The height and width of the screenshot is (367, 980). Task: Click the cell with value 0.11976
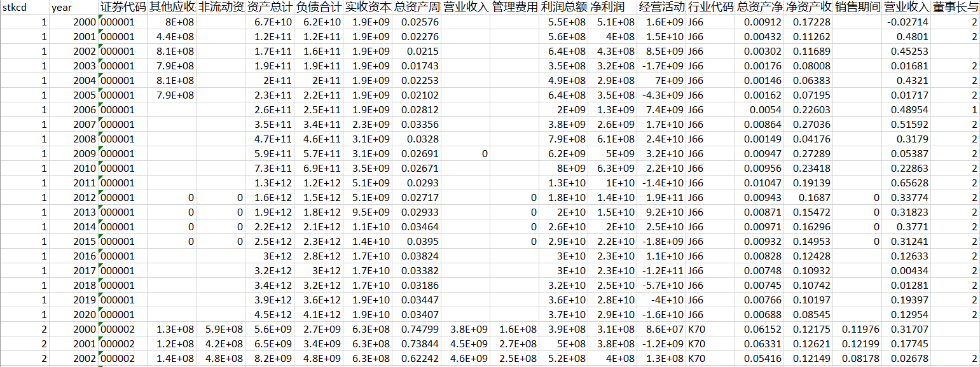pyautogui.click(x=857, y=329)
